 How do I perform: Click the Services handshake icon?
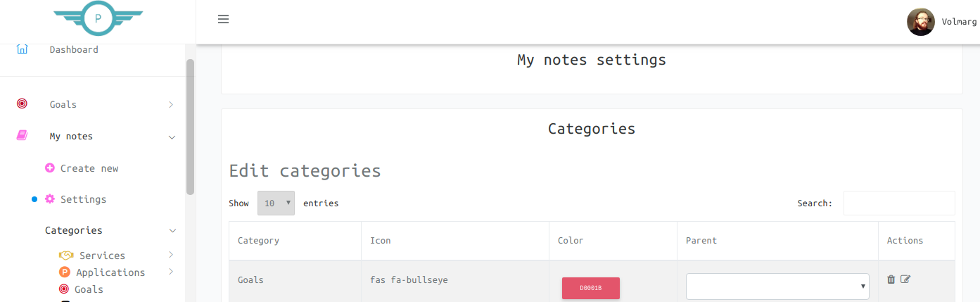[66, 256]
